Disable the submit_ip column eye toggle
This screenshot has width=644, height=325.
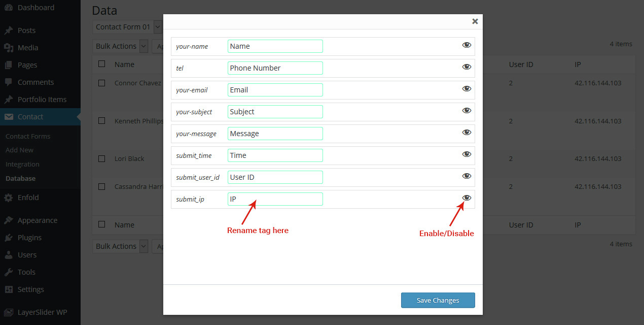[467, 198]
